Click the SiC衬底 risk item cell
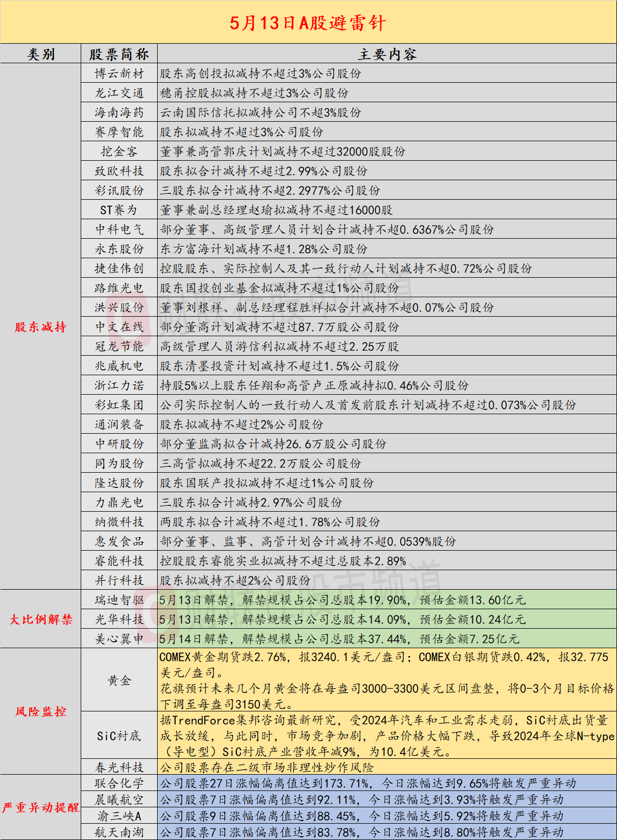 119,736
